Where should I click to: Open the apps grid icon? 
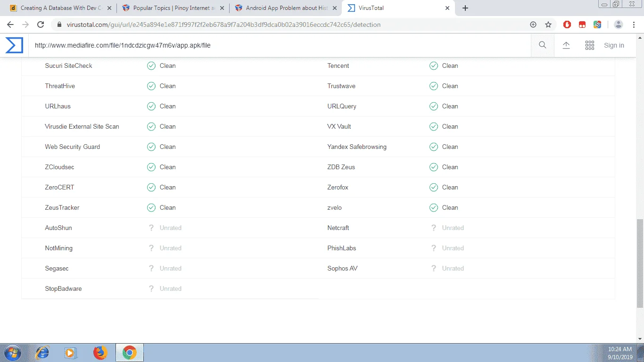coord(590,45)
